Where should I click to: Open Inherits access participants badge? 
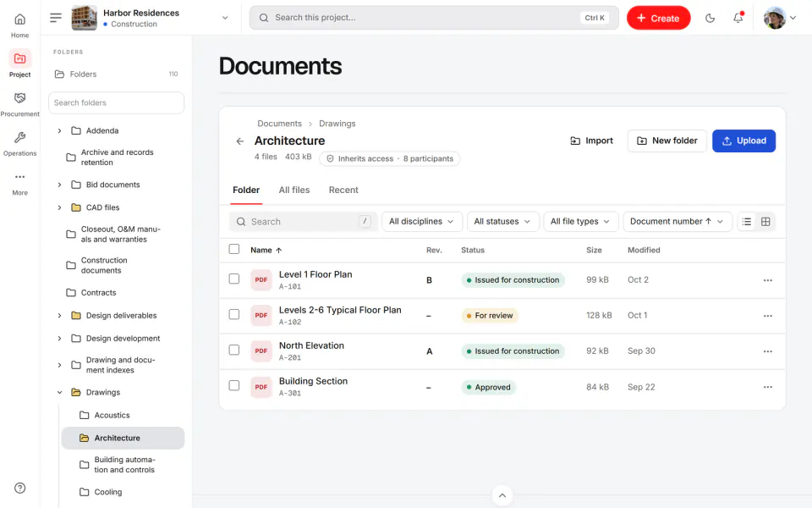tap(389, 158)
